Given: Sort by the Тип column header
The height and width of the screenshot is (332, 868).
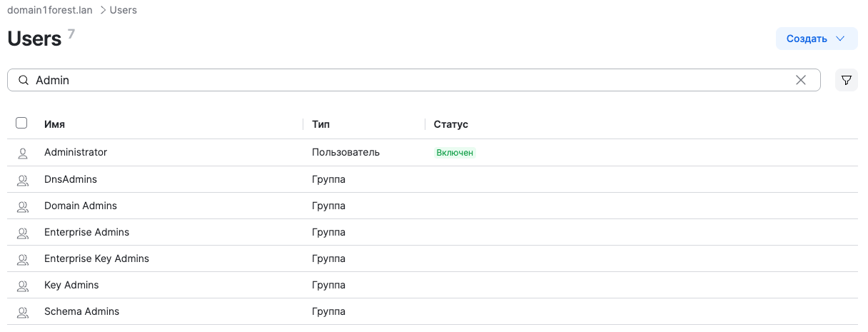Looking at the screenshot, I should [x=321, y=124].
